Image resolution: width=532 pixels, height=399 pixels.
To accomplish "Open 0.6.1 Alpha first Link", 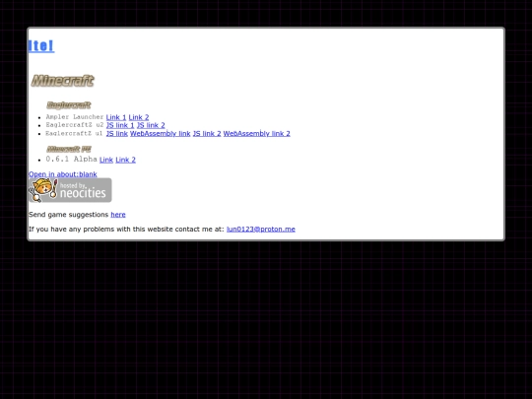I will (x=106, y=160).
